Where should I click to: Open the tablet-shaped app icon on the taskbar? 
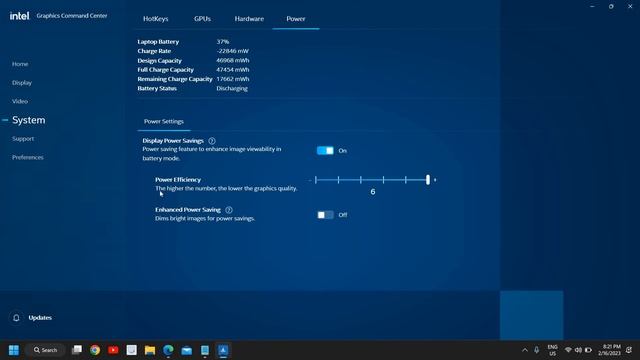tap(205, 350)
